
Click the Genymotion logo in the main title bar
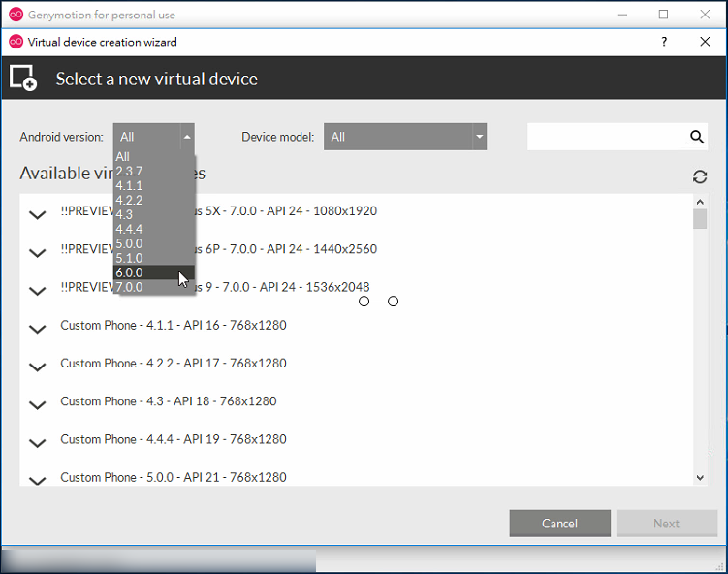click(16, 15)
